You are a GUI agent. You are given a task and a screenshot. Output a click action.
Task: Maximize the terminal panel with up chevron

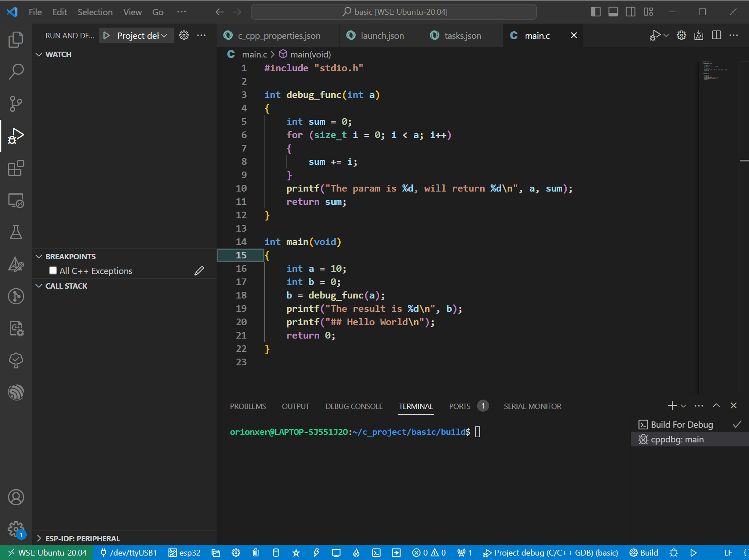click(716, 405)
